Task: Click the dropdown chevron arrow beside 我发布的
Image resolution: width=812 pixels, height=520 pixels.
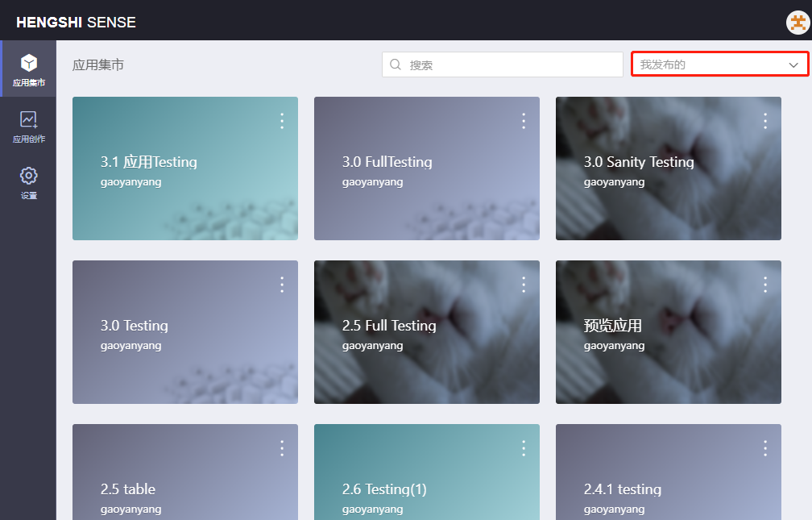Action: [x=793, y=64]
